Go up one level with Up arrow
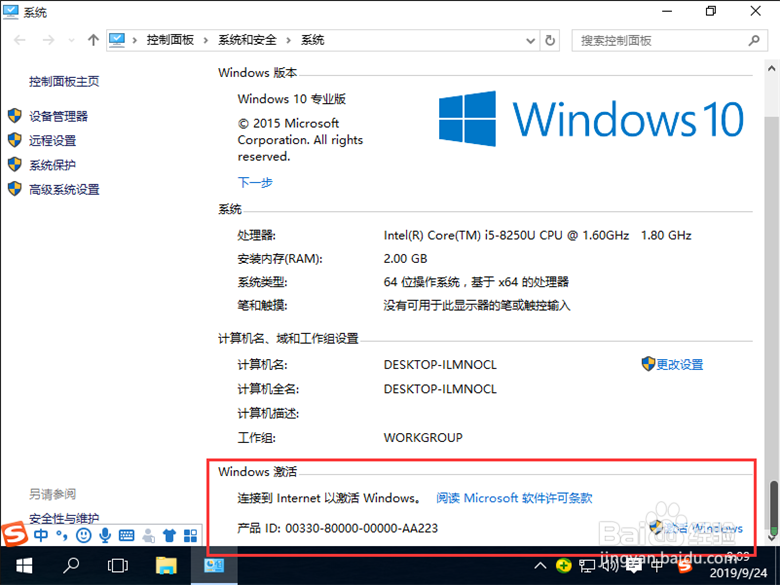The width and height of the screenshot is (780, 585). point(93,40)
